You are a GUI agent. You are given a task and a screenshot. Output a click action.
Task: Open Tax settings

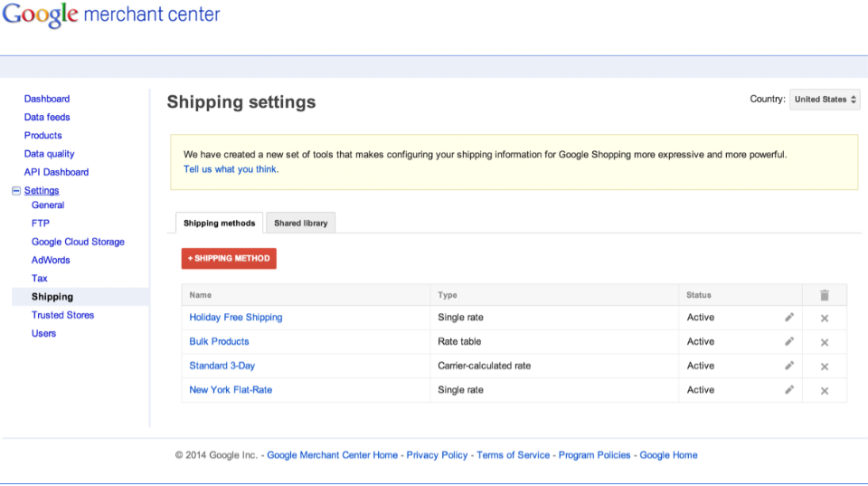pos(39,278)
